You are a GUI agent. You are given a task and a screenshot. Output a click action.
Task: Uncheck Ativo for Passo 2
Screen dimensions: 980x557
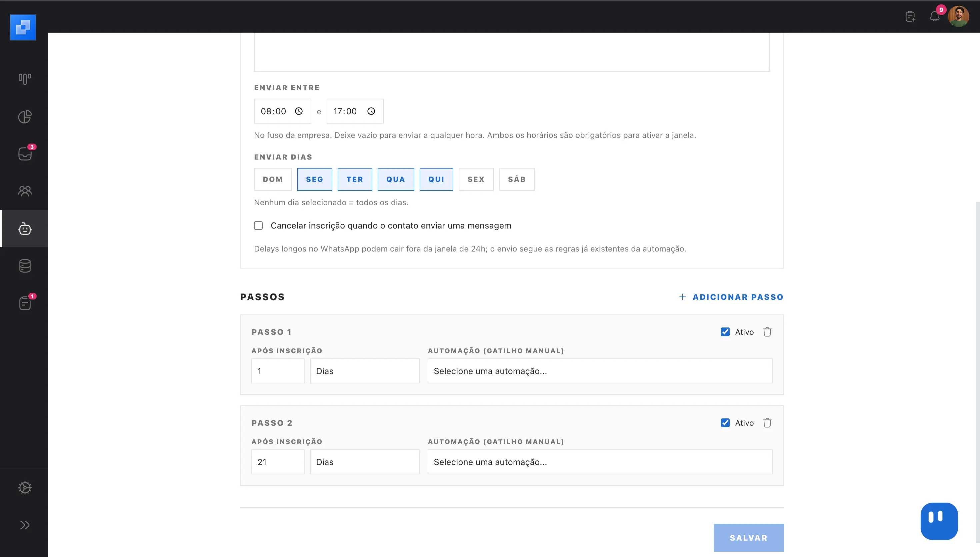pyautogui.click(x=725, y=423)
